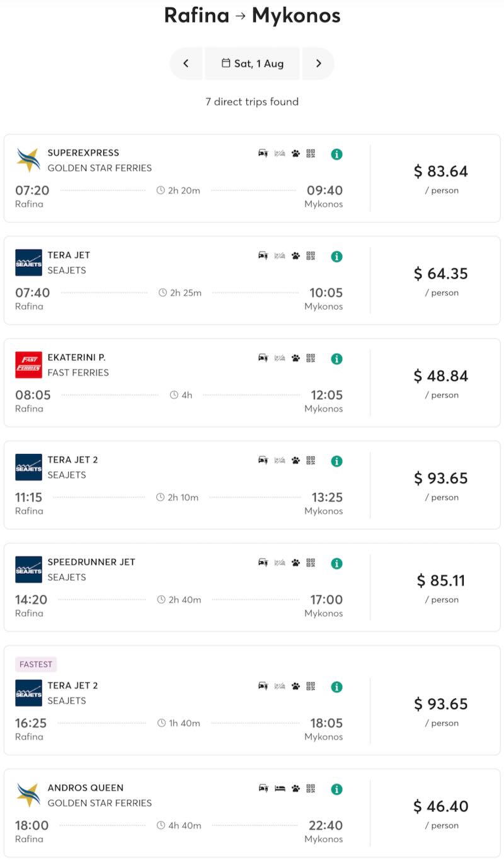This screenshot has width=504, height=860.
Task: Select the SEAJETS logo on TERA JET 2
Action: [28, 467]
